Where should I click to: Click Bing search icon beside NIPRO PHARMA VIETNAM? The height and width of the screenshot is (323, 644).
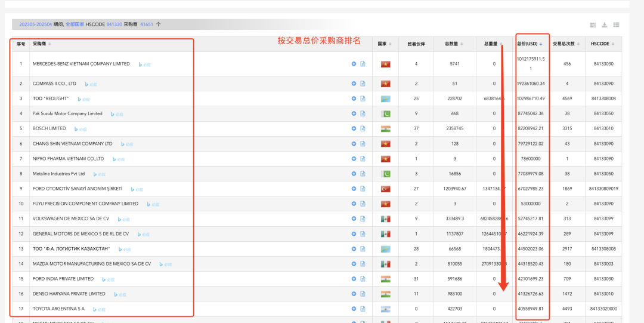point(118,159)
